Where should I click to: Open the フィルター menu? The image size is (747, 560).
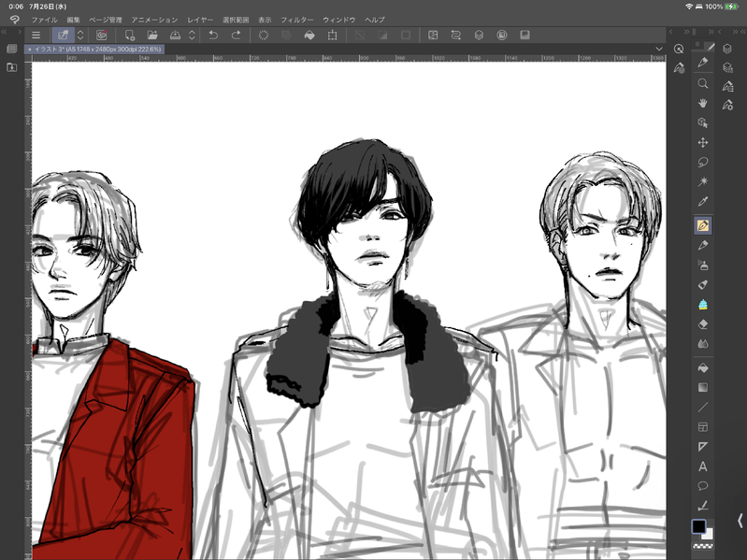tap(296, 20)
